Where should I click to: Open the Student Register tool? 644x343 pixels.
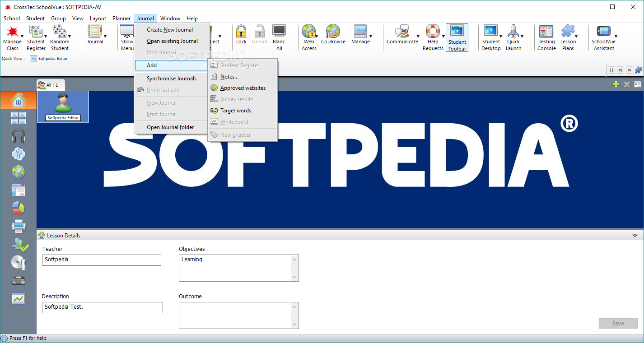[x=36, y=37]
